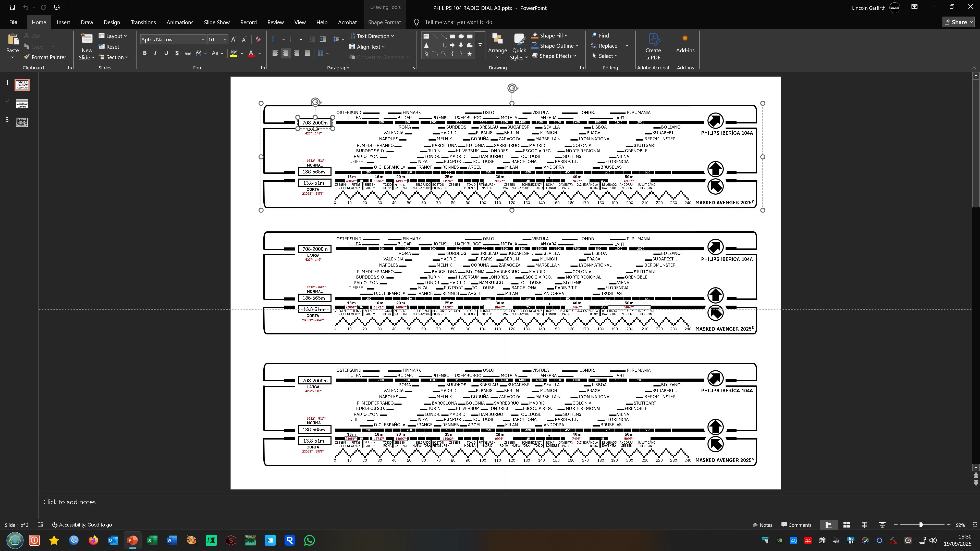980x551 pixels.
Task: Click the Clear All Formatting icon
Action: click(x=258, y=39)
